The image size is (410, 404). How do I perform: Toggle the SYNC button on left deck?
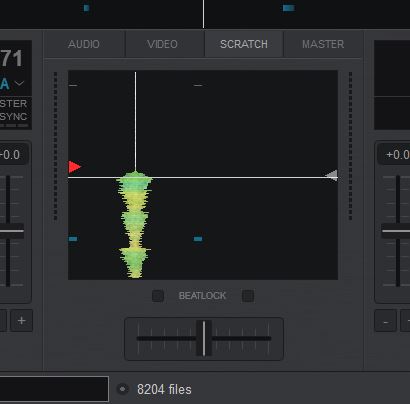click(13, 117)
